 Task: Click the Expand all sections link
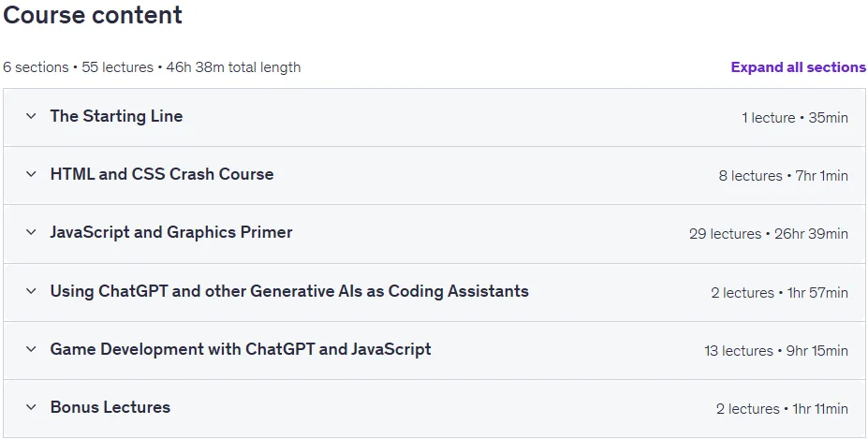click(799, 67)
